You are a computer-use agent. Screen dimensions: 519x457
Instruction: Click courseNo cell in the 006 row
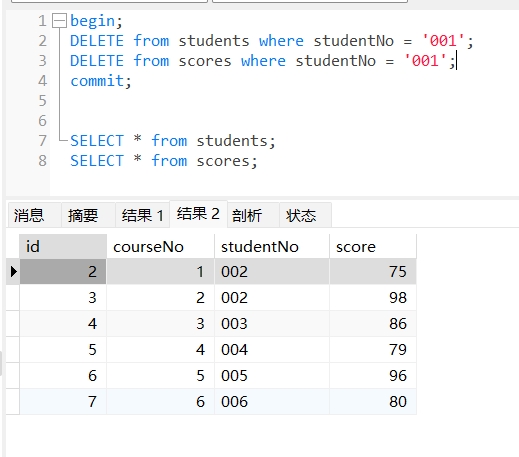(x=160, y=402)
